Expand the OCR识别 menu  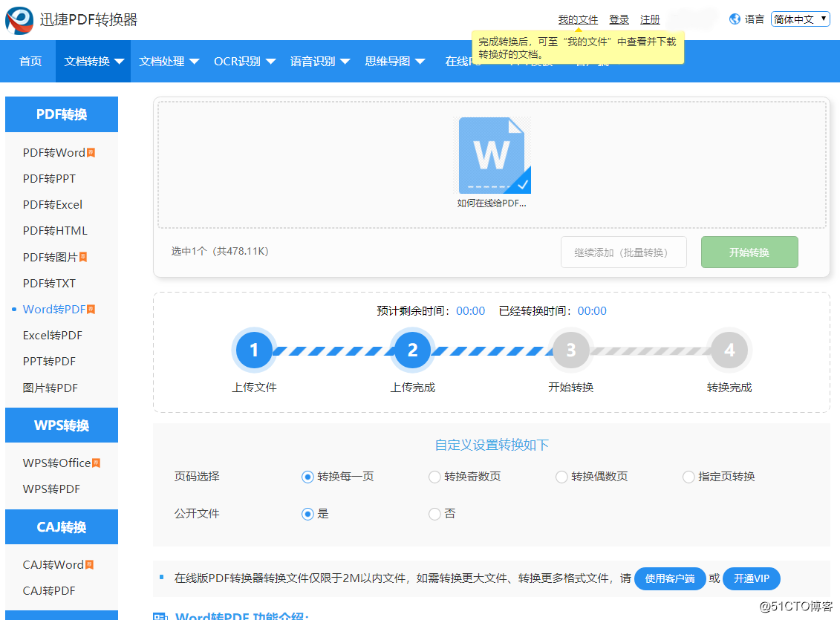[245, 61]
